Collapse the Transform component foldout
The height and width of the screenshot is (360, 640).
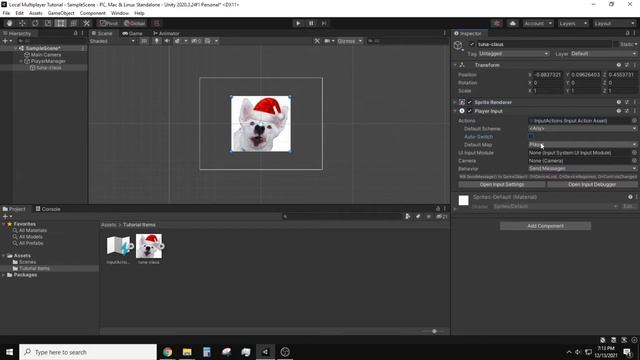pos(455,65)
